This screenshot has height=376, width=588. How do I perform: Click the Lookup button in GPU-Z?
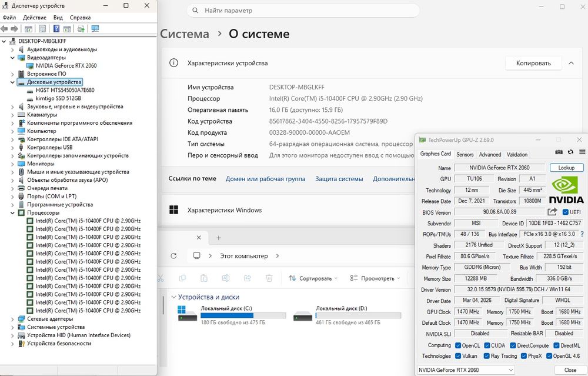[x=566, y=167]
